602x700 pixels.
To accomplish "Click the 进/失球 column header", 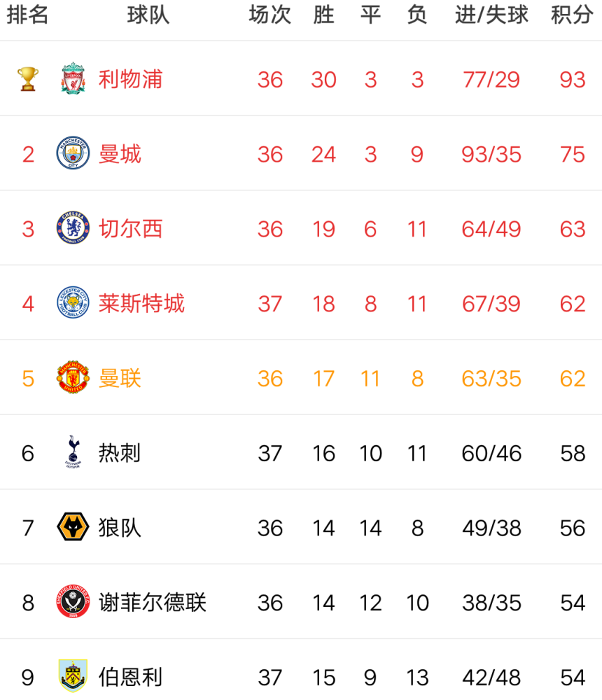I will (491, 15).
